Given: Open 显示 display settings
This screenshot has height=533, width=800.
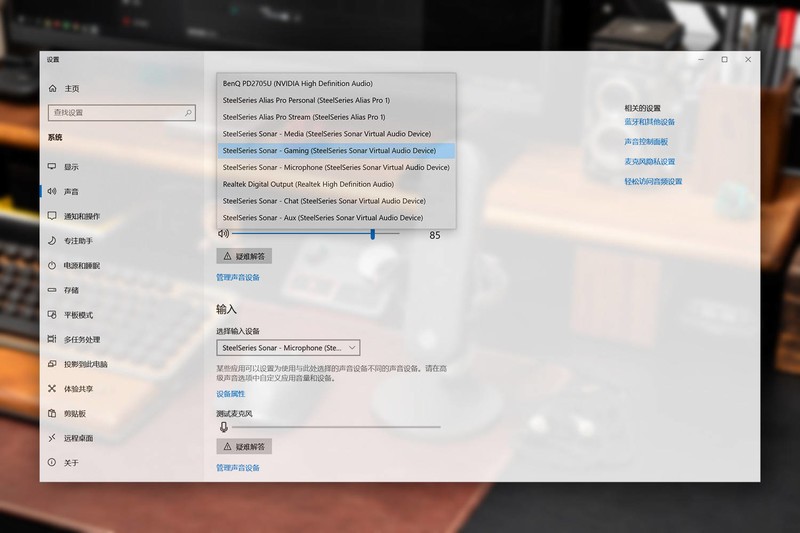Looking at the screenshot, I should 63,167.
